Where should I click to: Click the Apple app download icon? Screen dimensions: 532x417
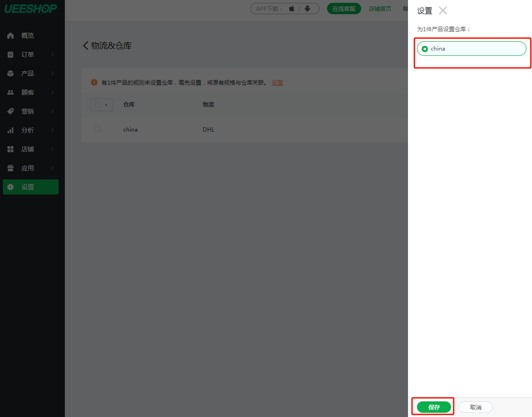point(292,9)
